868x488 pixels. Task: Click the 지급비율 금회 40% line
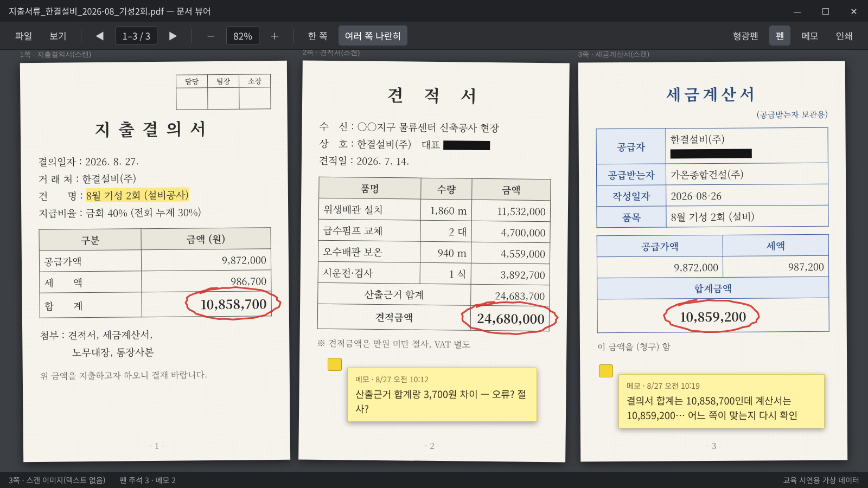(120, 213)
